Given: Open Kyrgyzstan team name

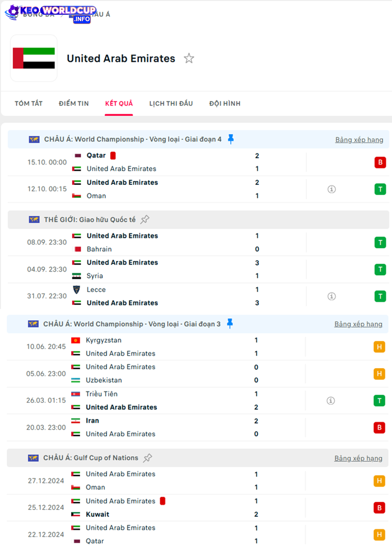Looking at the screenshot, I should click(x=104, y=340).
